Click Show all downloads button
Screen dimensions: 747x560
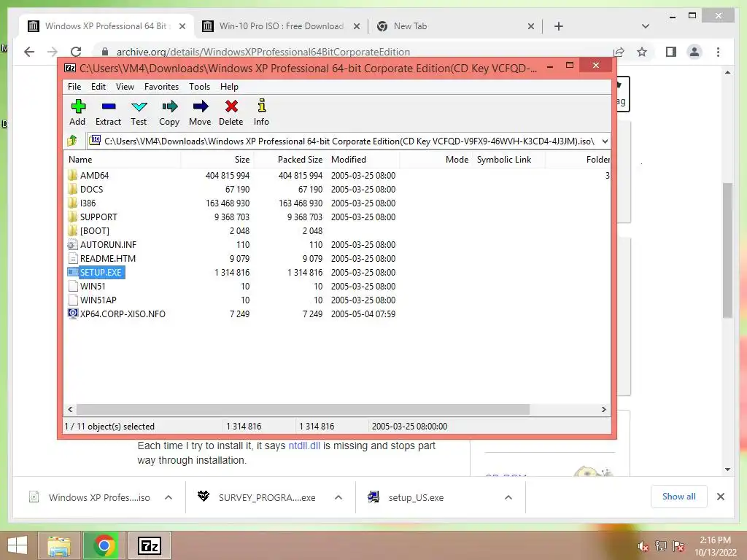(679, 497)
